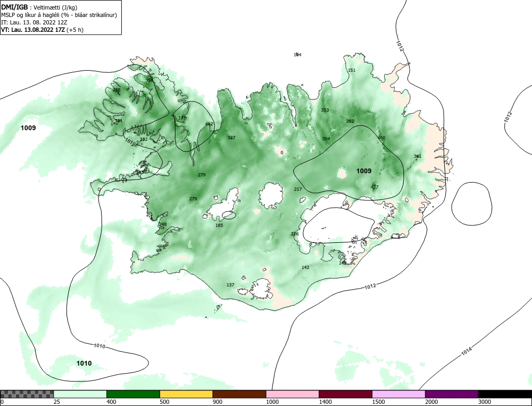Image resolution: width=532 pixels, height=406 pixels.
Task: Click the CAPE value 377
Action: [x=182, y=118]
